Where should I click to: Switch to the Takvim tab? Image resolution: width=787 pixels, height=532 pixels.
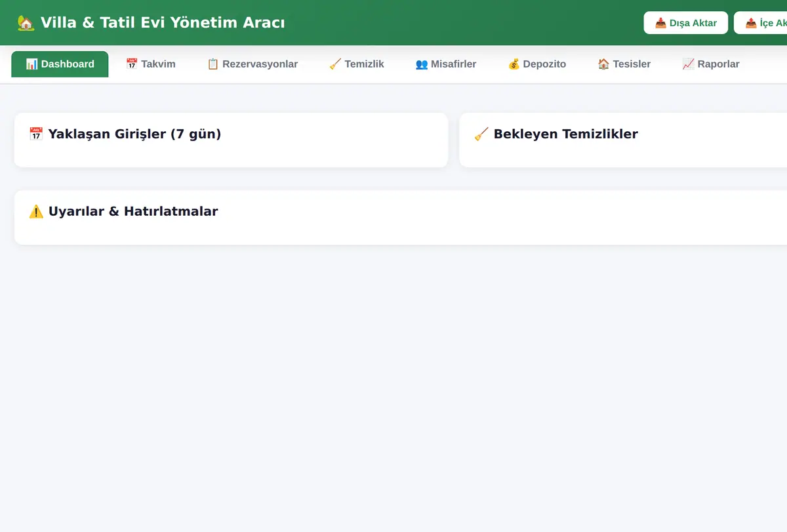151,64
